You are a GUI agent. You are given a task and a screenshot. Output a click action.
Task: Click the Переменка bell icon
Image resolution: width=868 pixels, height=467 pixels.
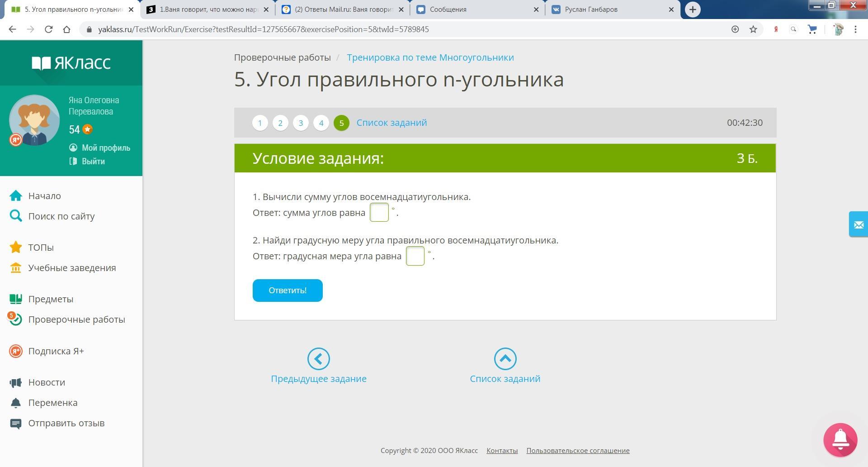tap(16, 402)
